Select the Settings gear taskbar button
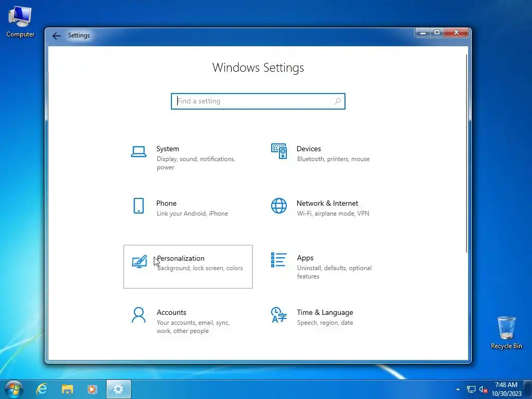The width and height of the screenshot is (532, 399). pos(118,389)
